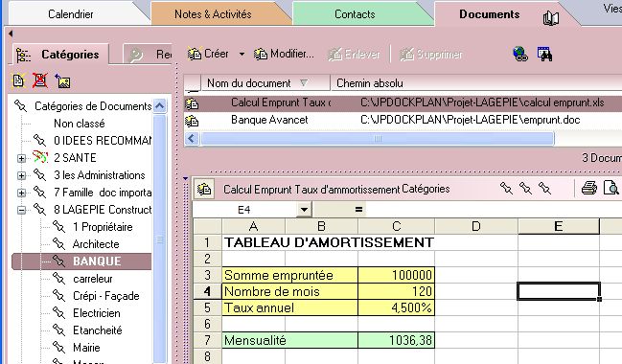Select the BANQUE subcategory

pos(97,262)
